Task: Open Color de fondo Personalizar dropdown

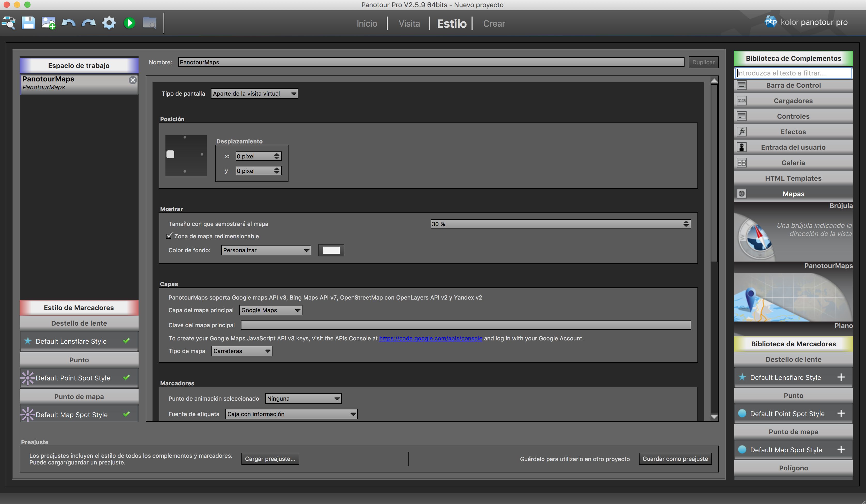Action: (266, 250)
